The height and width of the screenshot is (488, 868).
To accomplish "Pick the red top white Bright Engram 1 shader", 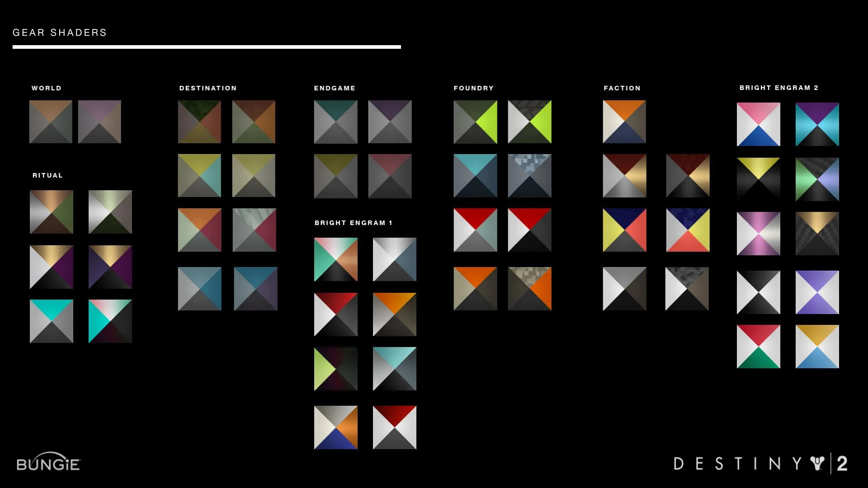I will (394, 427).
